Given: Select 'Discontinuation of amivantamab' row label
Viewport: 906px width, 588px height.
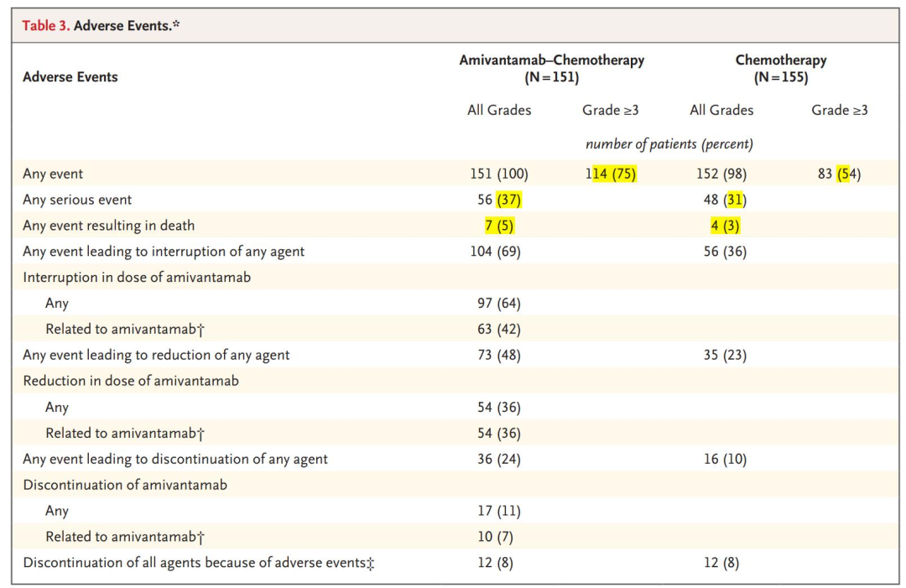Looking at the screenshot, I should click(125, 485).
